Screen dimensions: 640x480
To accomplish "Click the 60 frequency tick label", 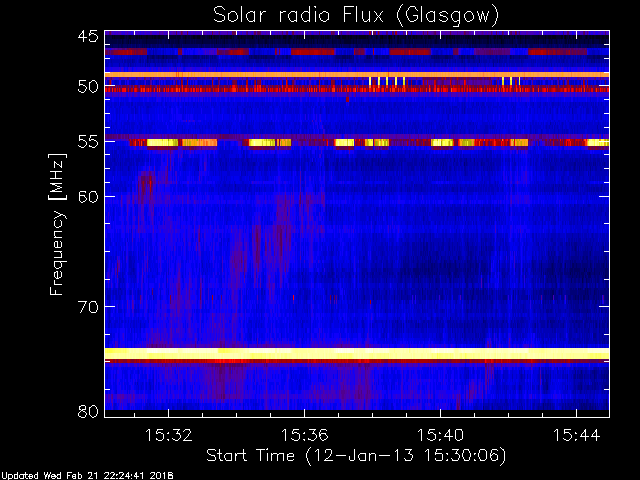I will pyautogui.click(x=88, y=197).
